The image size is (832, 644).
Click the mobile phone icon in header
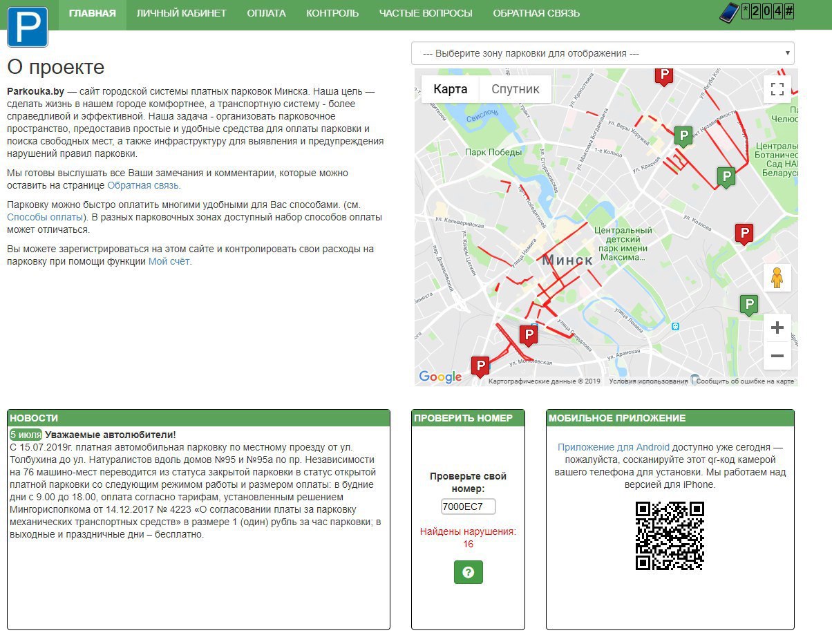point(729,12)
